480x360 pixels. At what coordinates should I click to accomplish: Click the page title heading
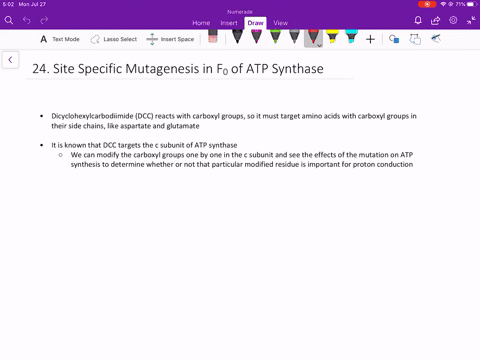[x=178, y=69]
